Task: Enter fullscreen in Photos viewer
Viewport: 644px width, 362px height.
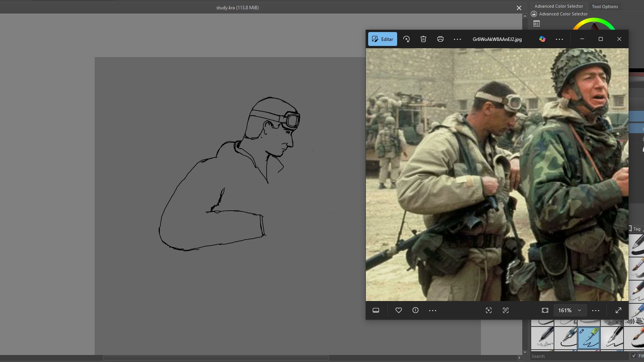Action: 619,310
